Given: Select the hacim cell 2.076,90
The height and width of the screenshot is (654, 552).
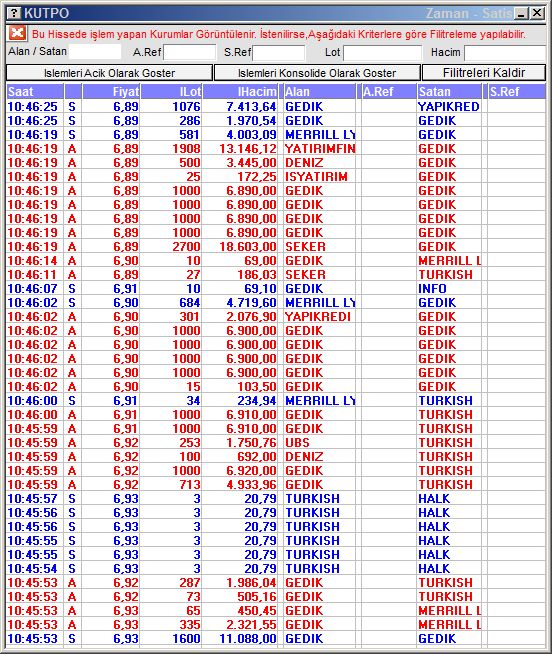Looking at the screenshot, I should coord(240,317).
